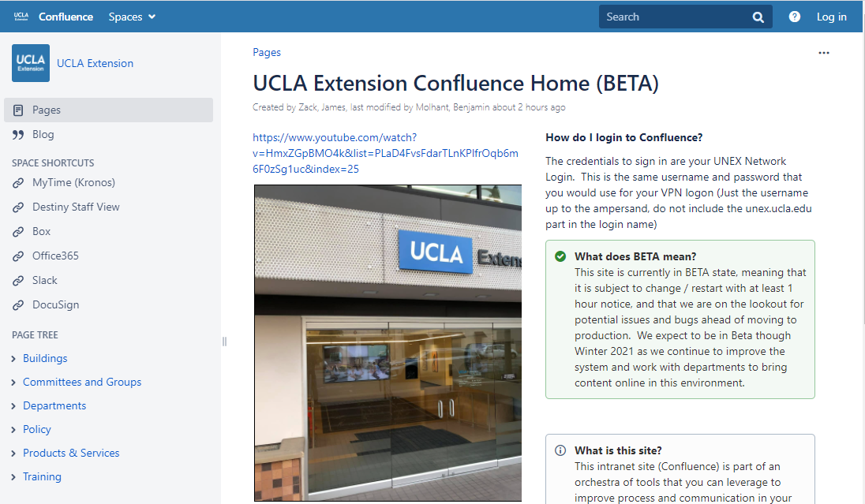Click info icon in What is this site panel

560,450
